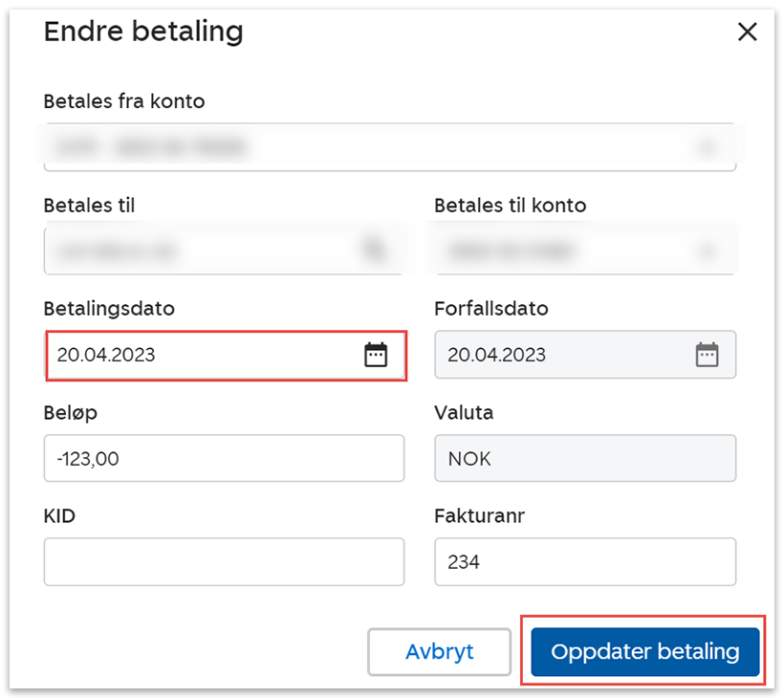The height and width of the screenshot is (698, 784).
Task: Focus the Beløp amount field
Action: pyautogui.click(x=224, y=459)
